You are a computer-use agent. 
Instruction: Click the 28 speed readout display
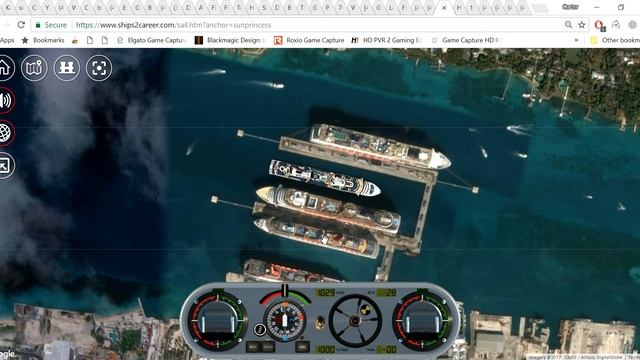point(386,293)
